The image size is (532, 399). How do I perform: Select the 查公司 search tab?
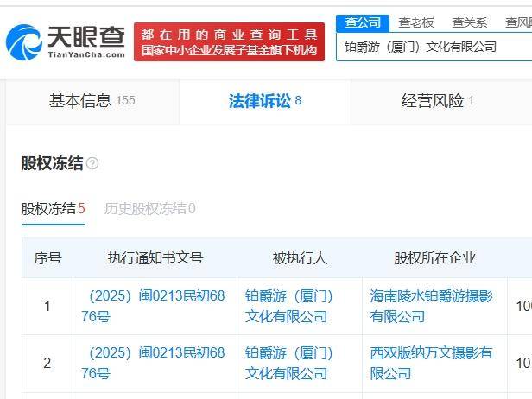(x=363, y=22)
